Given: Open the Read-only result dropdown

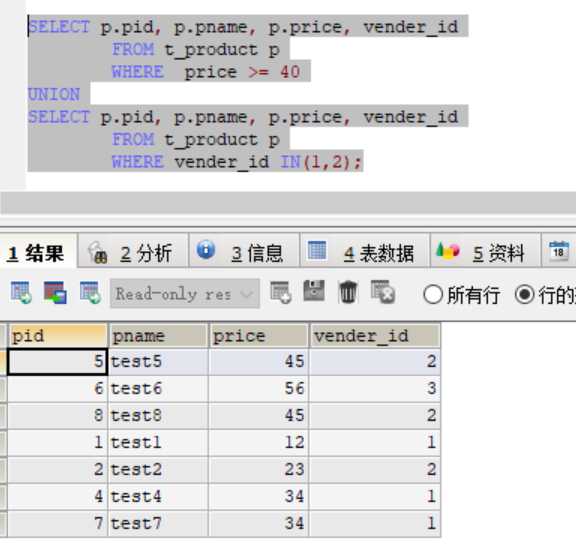Looking at the screenshot, I should [185, 294].
